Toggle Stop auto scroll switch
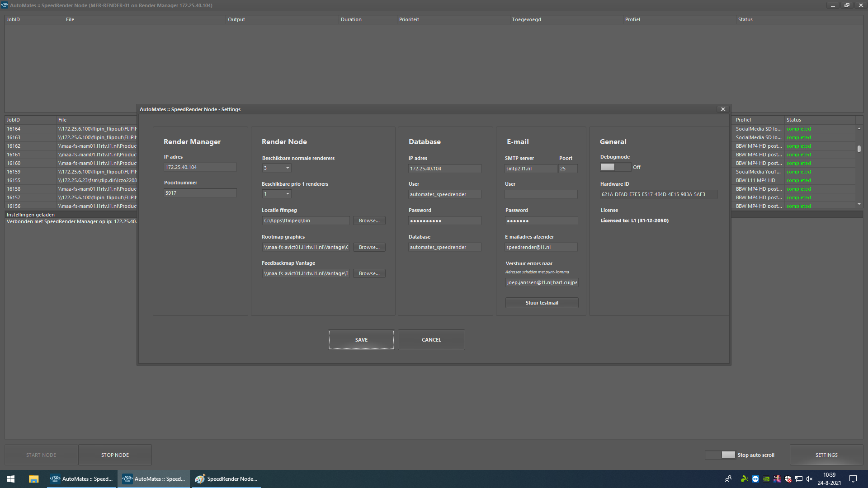 (x=720, y=455)
